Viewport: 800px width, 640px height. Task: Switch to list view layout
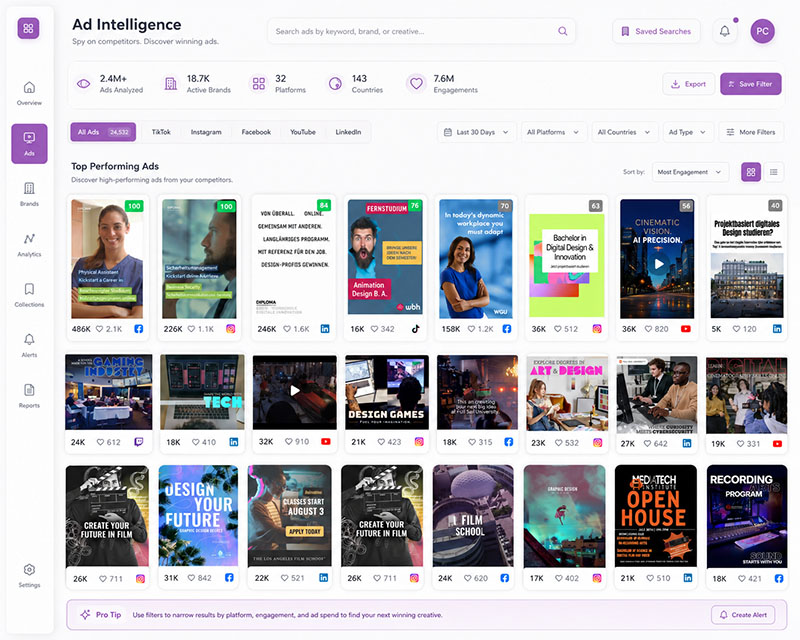[773, 172]
